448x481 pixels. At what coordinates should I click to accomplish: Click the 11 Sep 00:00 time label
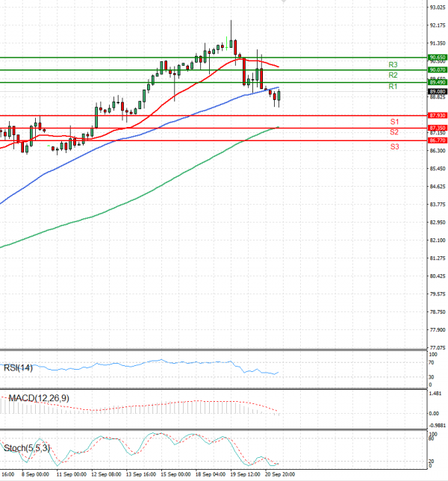click(x=72, y=474)
